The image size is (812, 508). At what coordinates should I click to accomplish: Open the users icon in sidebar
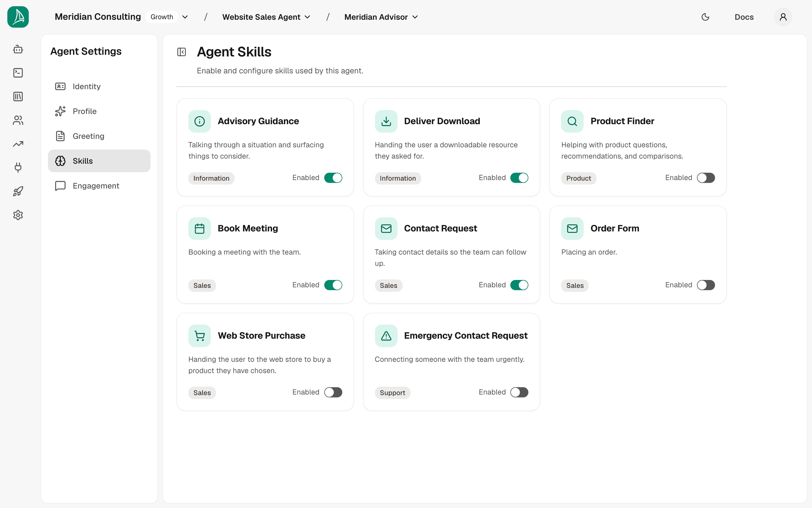pyautogui.click(x=18, y=120)
